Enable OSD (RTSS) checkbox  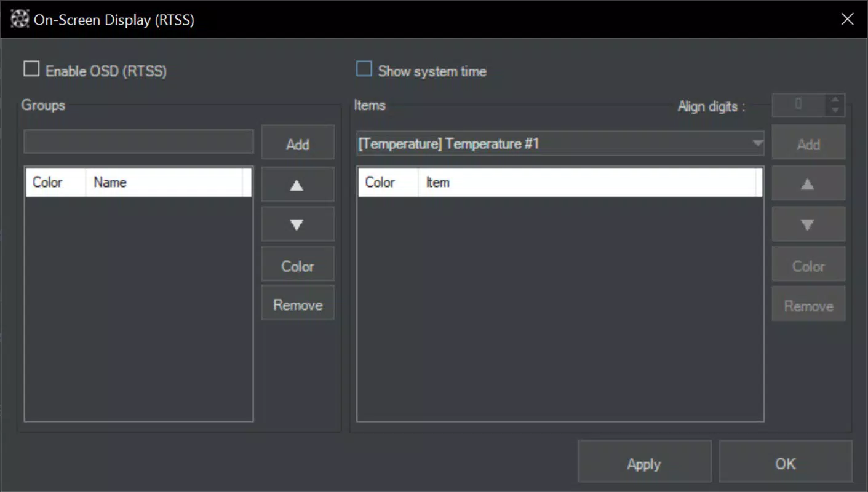pyautogui.click(x=31, y=69)
